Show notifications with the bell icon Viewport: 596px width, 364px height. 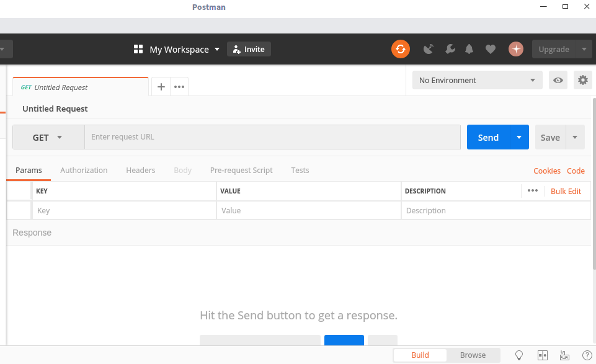469,49
